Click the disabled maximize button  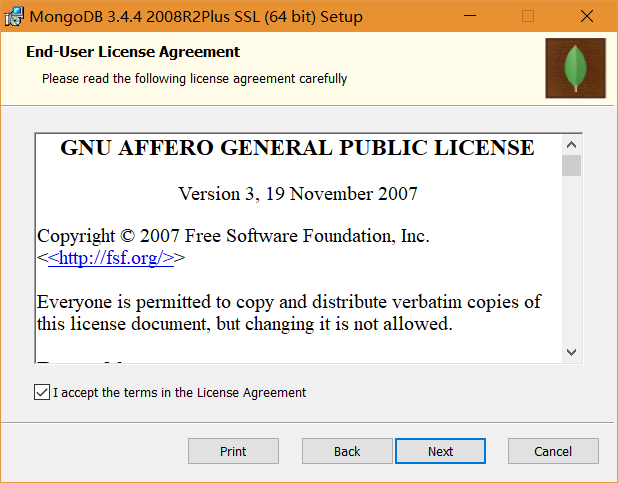(528, 17)
